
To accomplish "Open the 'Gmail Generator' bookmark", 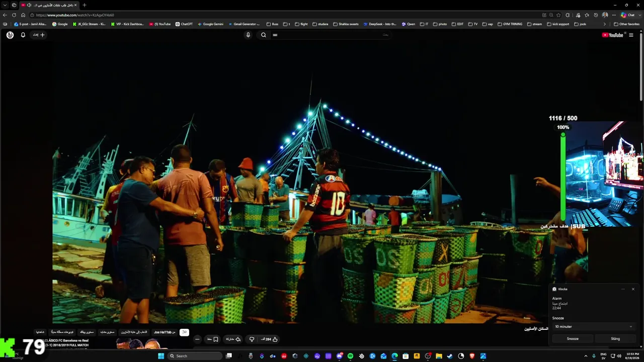I will click(x=244, y=24).
